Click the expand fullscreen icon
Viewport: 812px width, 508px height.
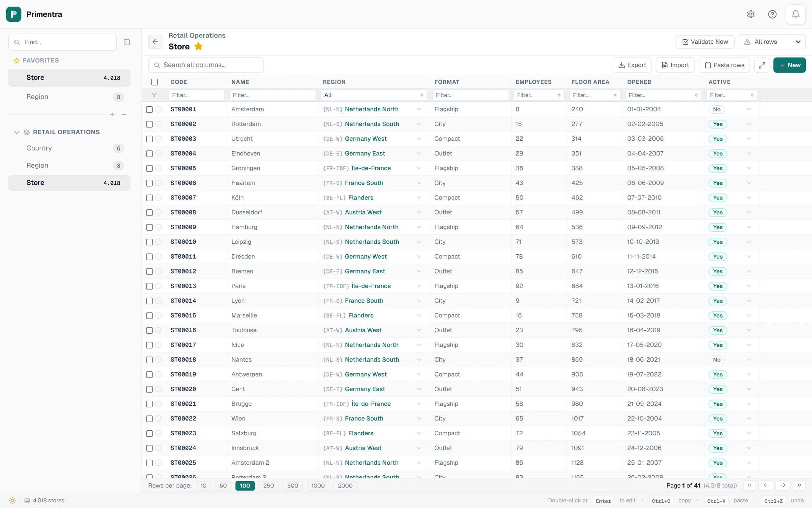point(761,65)
